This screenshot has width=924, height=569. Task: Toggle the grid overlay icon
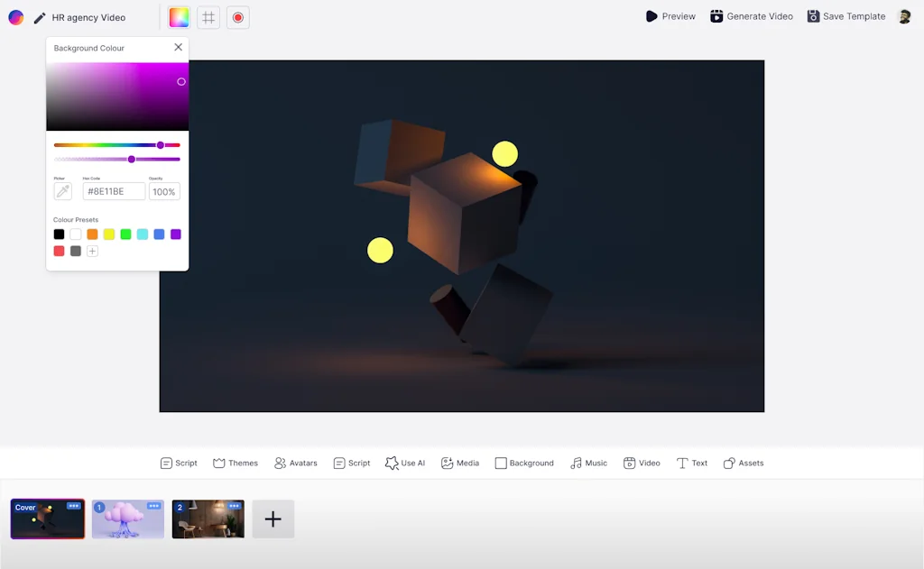coord(208,17)
